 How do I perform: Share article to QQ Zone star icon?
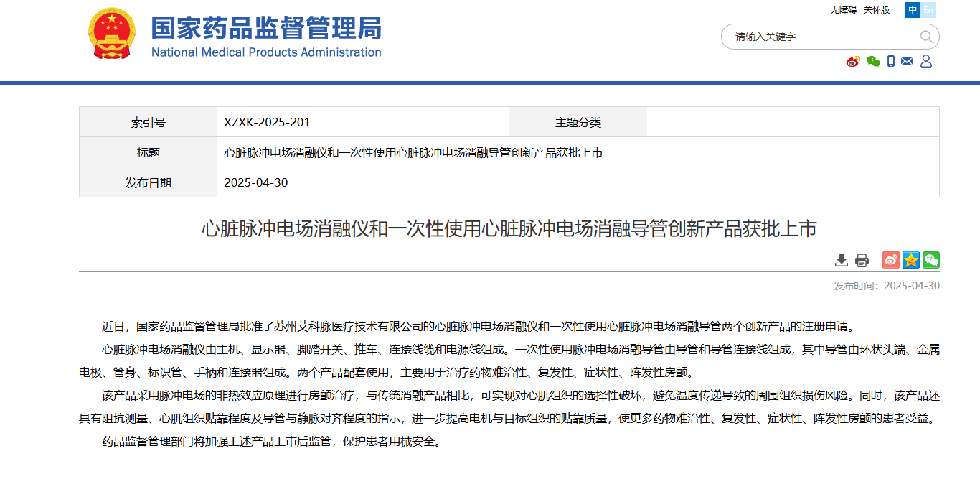[x=911, y=260]
